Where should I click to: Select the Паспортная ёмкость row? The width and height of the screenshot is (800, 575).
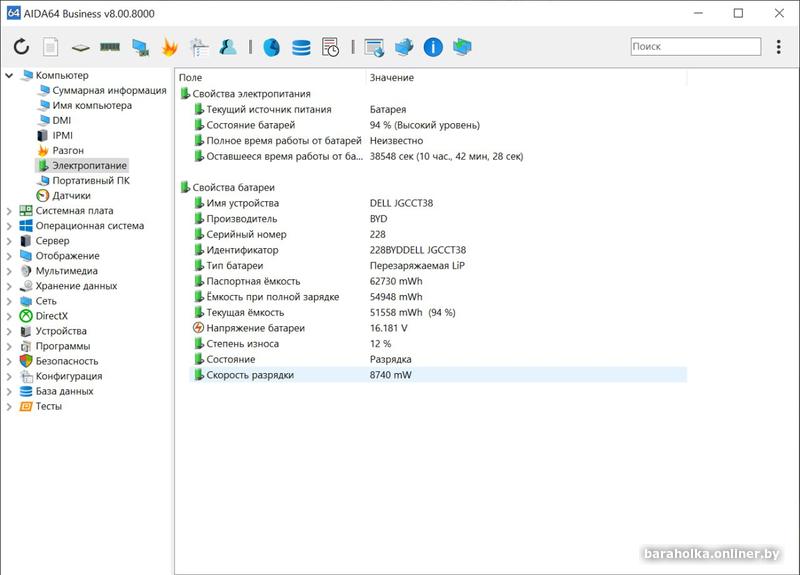(439, 281)
